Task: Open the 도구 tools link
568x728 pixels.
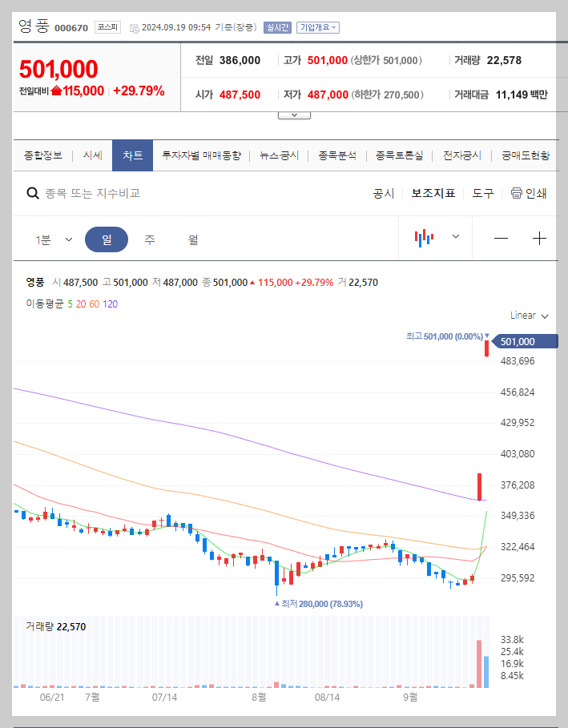Action: pyautogui.click(x=483, y=193)
